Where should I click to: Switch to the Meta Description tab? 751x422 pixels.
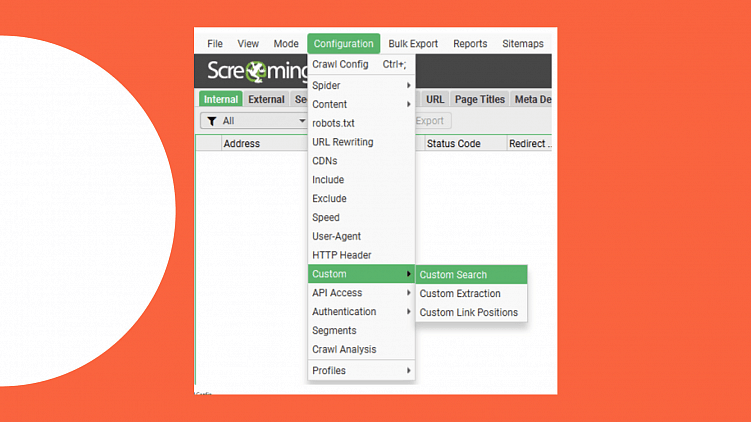tap(532, 99)
